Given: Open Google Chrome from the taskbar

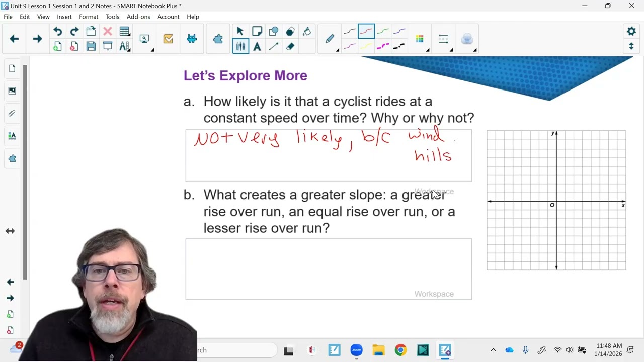Looking at the screenshot, I should click(x=400, y=350).
